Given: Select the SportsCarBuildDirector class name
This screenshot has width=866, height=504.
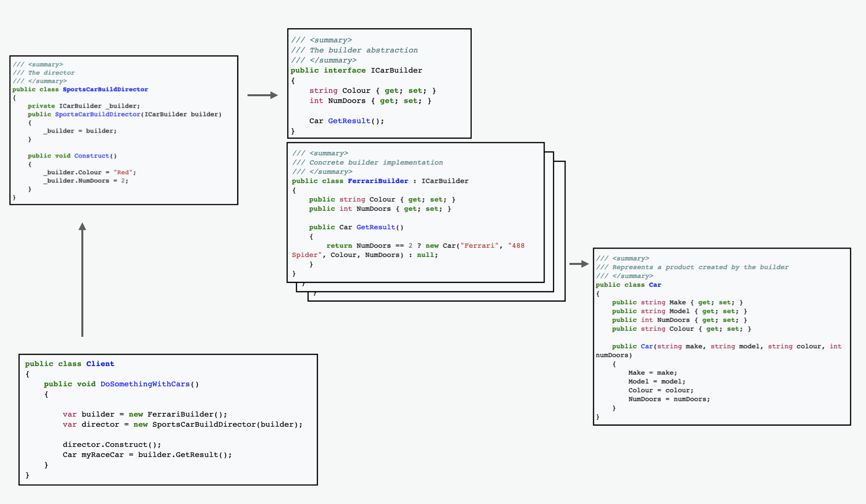Looking at the screenshot, I should coord(105,89).
